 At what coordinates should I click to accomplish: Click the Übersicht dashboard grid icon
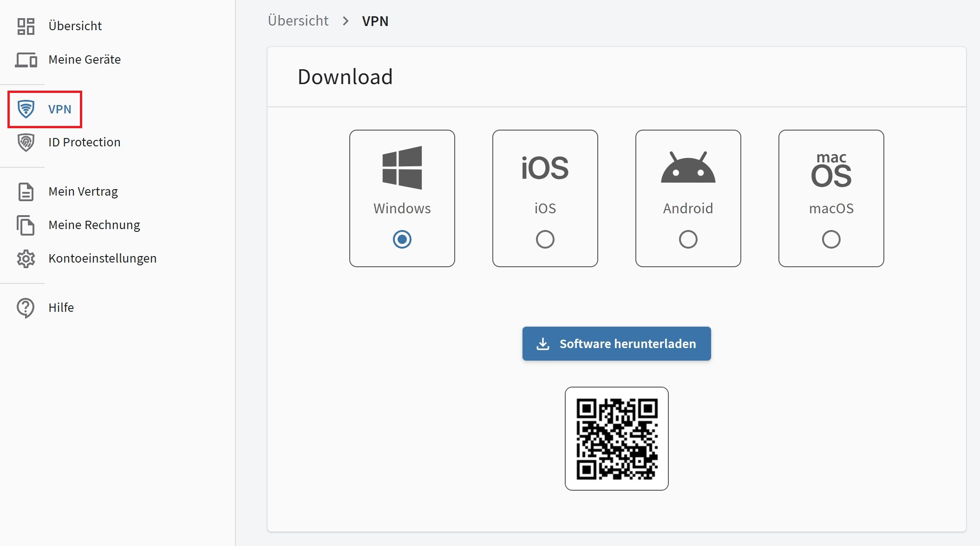click(x=26, y=26)
